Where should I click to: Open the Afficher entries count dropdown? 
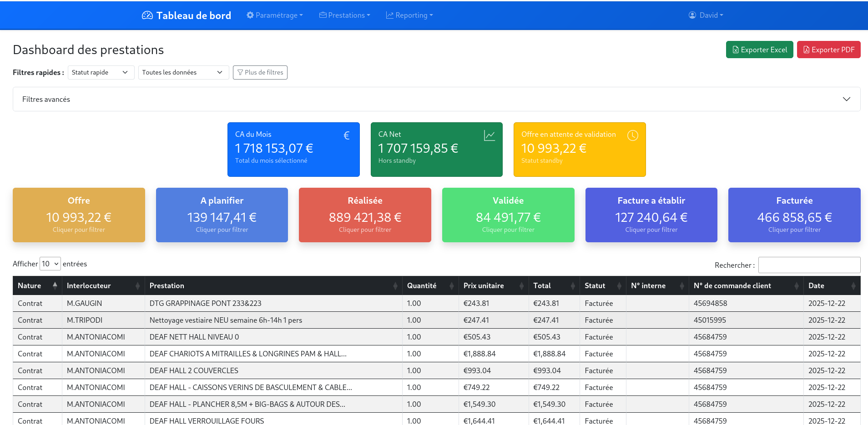[50, 264]
